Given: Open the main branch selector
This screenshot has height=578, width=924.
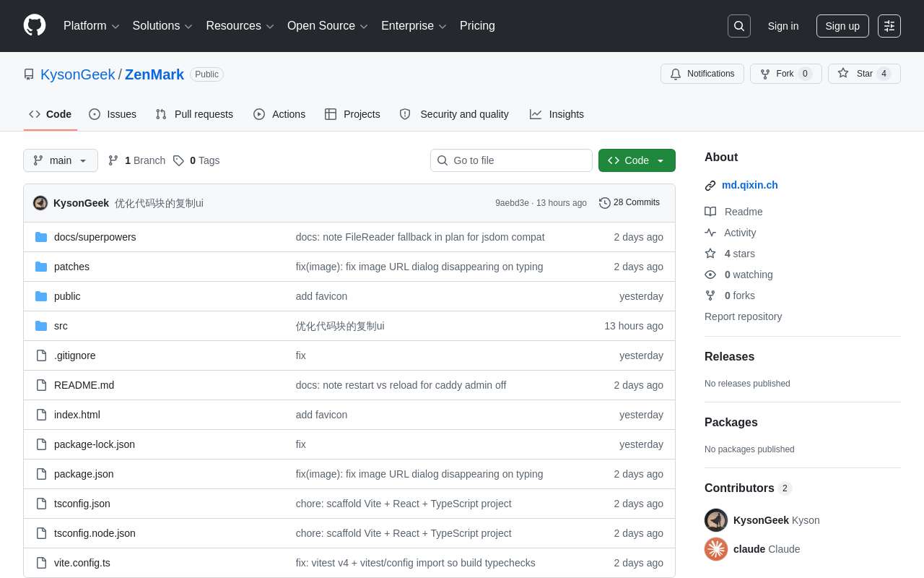Looking at the screenshot, I should pyautogui.click(x=61, y=160).
